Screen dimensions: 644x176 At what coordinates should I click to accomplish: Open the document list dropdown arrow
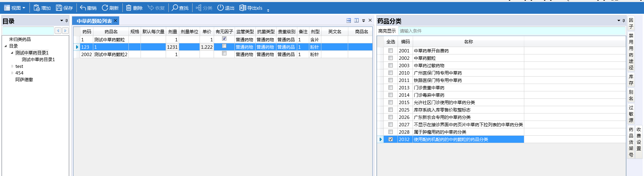pyautogui.click(x=364, y=20)
